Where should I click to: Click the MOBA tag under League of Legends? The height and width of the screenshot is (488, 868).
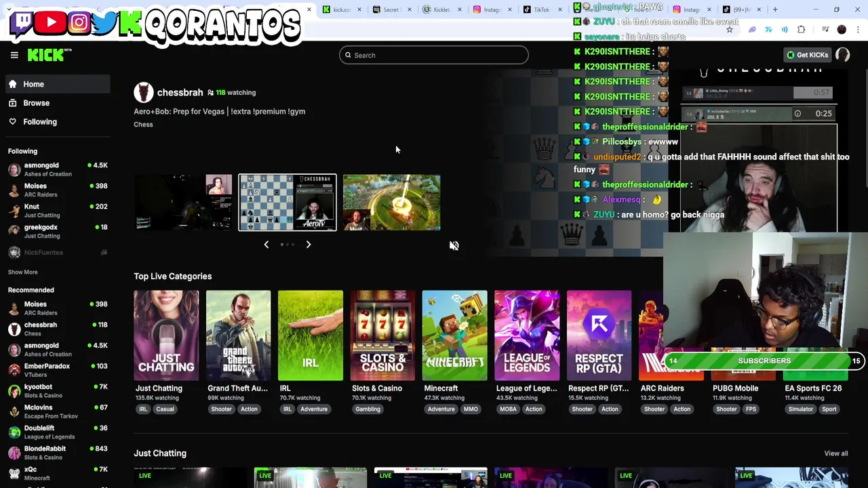tap(508, 409)
